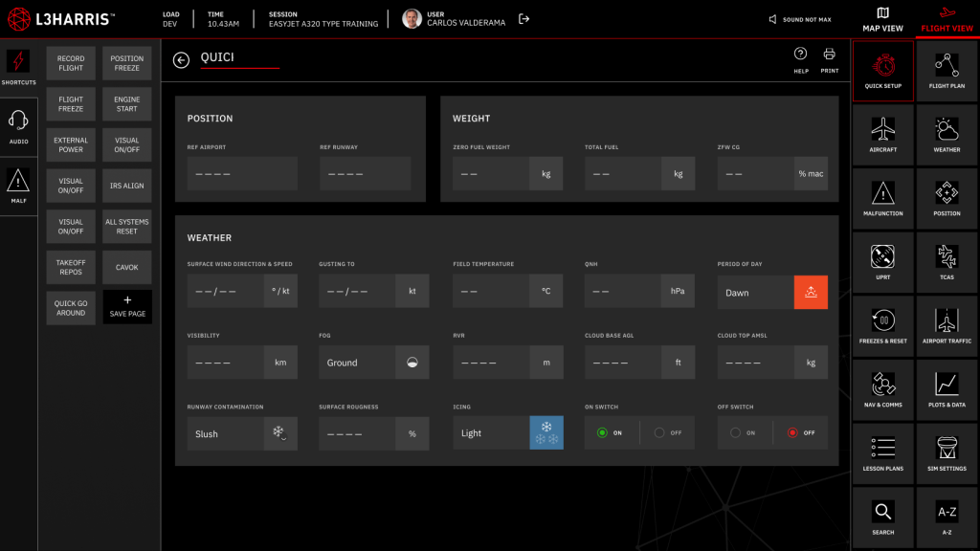
Task: Select the TCAS icon
Action: click(x=947, y=263)
